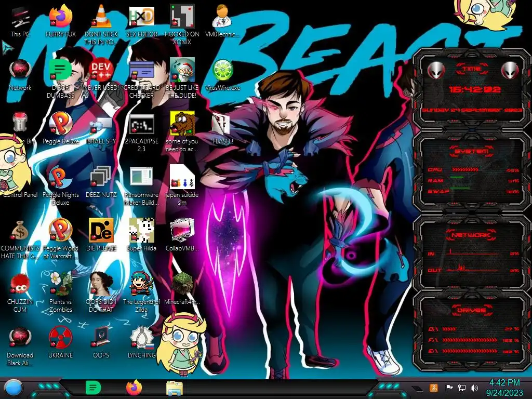
Task: Open the VM0Technic desktop shortcut
Action: pos(222,21)
